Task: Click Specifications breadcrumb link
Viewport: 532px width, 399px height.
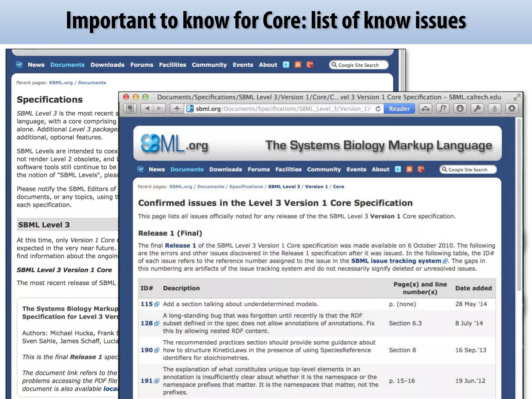Action: (x=246, y=187)
